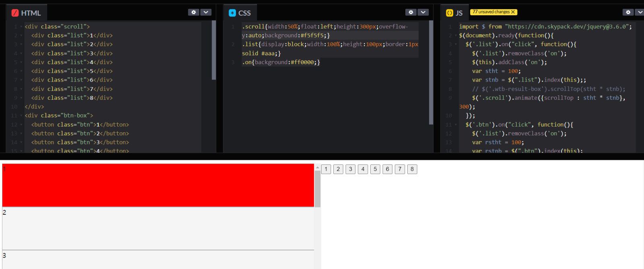Fold the document ready function on JS line 2

(x=456, y=35)
